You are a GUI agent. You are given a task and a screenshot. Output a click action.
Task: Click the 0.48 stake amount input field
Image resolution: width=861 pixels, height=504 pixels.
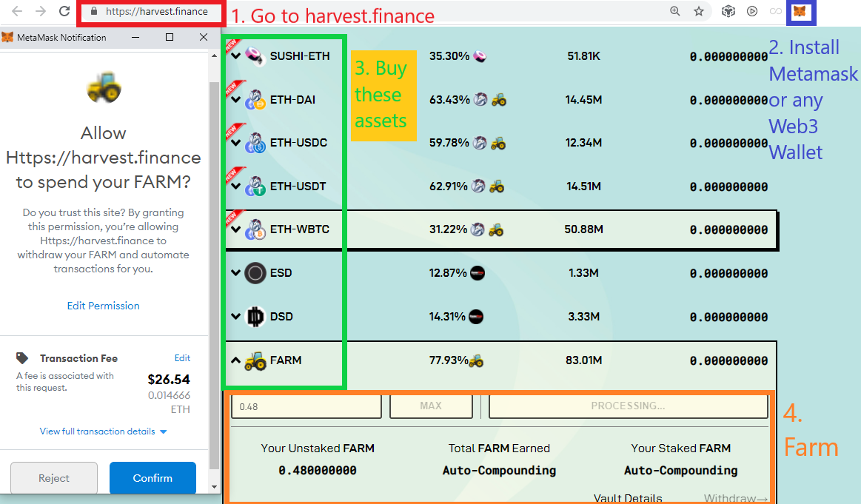(x=306, y=406)
